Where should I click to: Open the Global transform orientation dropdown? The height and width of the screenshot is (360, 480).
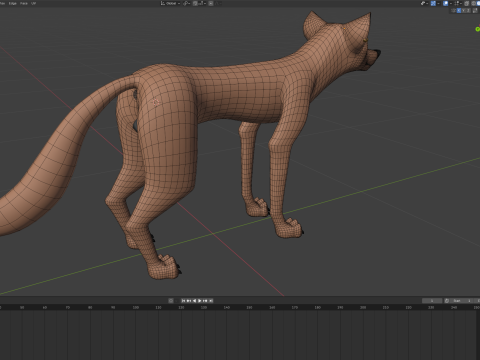pos(170,3)
